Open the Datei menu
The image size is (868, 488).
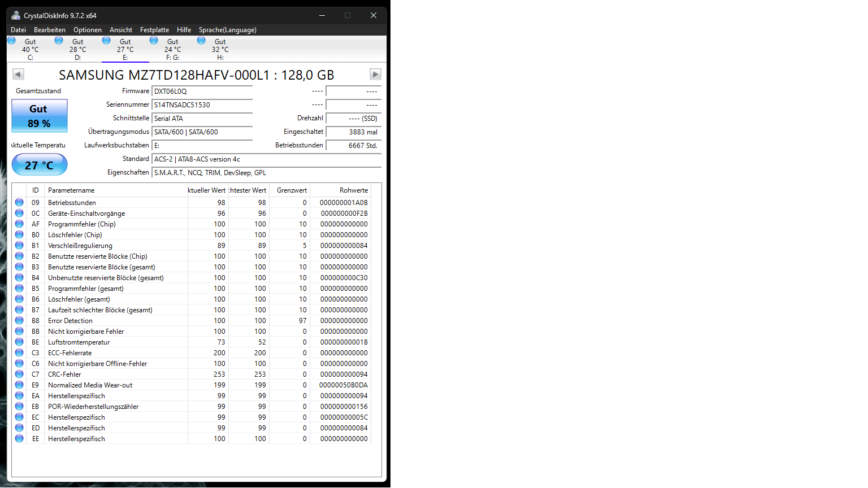click(19, 30)
